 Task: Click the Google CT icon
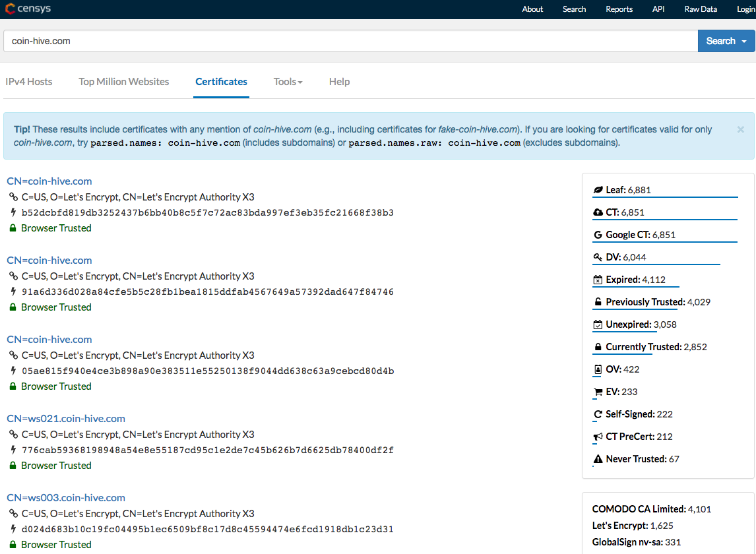[x=598, y=235]
